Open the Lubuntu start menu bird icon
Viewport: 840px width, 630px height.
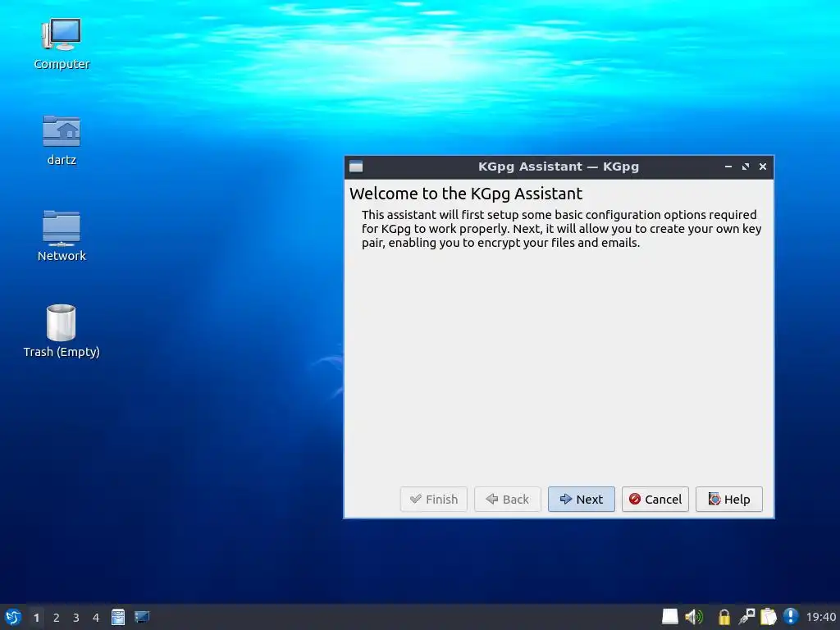point(13,617)
